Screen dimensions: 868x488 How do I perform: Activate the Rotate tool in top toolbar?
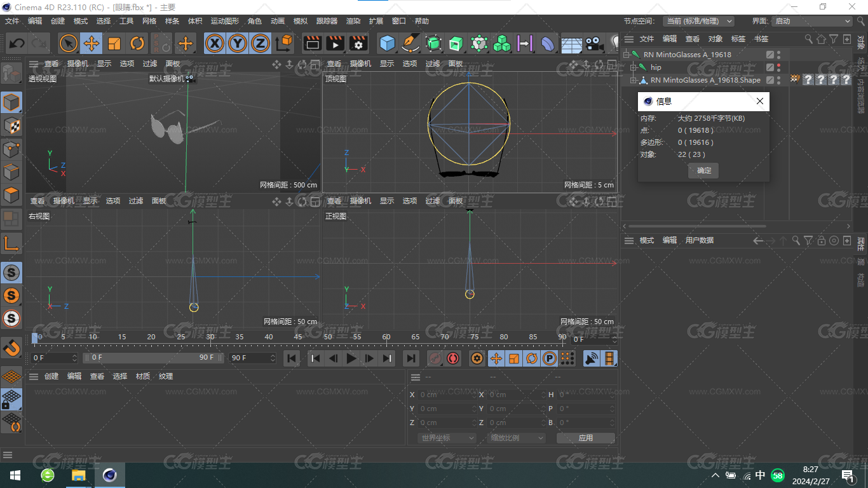click(x=137, y=43)
